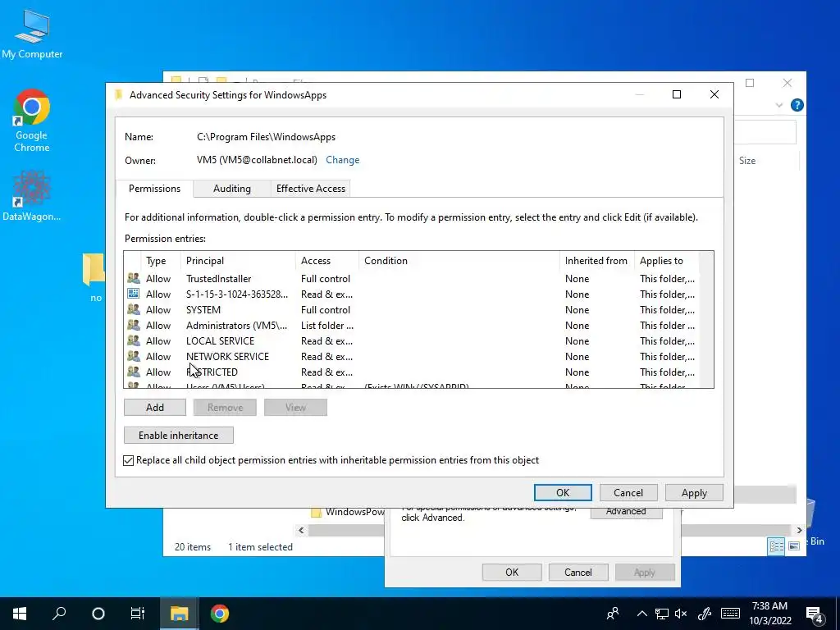Select the 'no' folder on desktop
840x630 pixels.
click(95, 277)
